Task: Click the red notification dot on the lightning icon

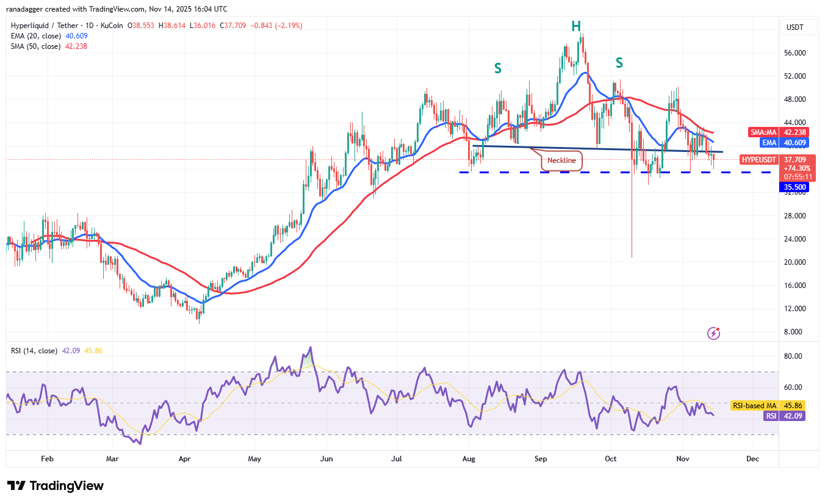Action: click(718, 328)
